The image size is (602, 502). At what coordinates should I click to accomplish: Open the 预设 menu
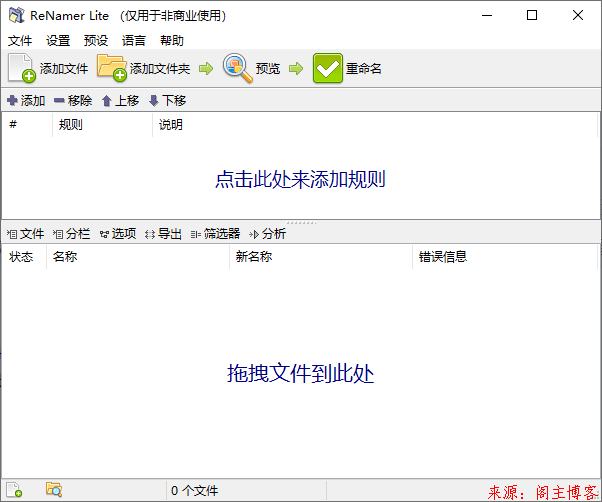click(x=96, y=40)
